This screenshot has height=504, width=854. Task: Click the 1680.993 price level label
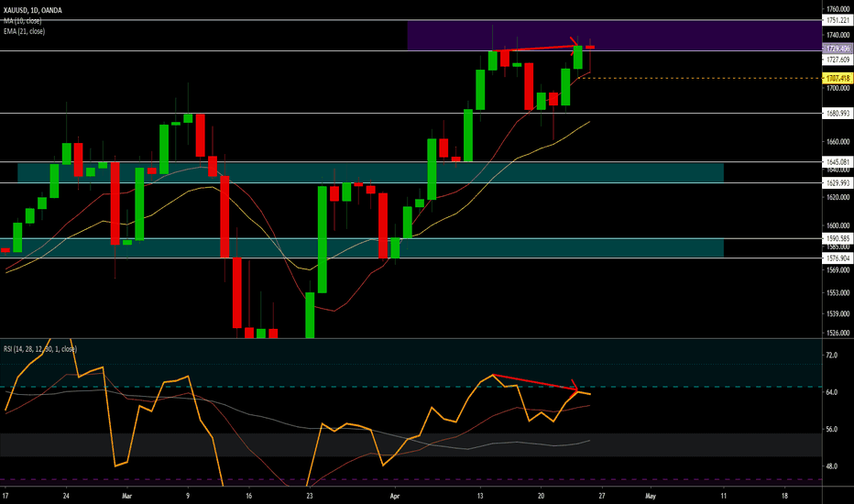(838, 114)
